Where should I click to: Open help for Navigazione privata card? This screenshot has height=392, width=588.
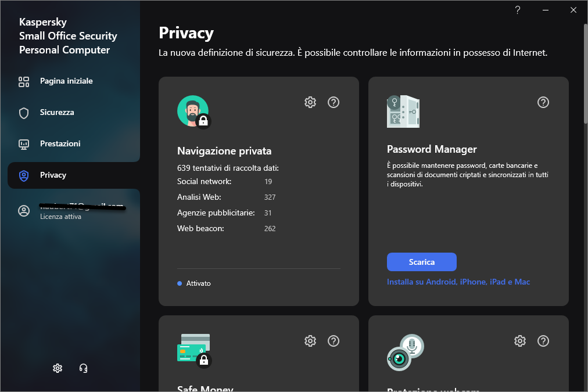[x=334, y=102]
